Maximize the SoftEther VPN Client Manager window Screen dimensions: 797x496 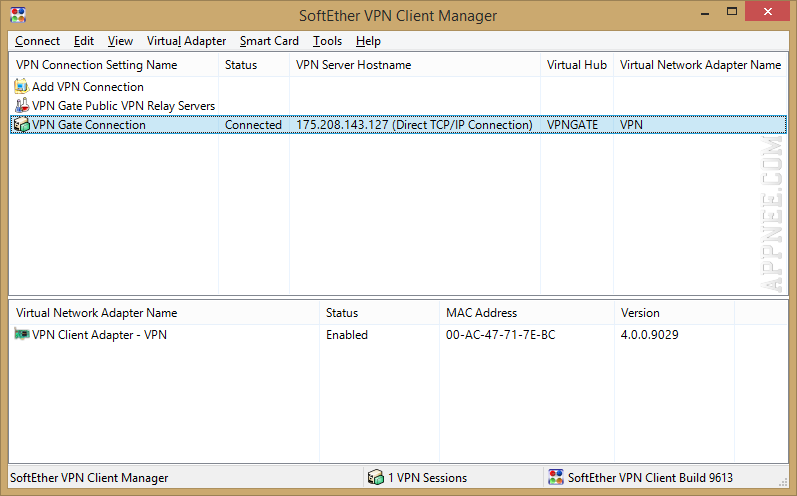732,12
